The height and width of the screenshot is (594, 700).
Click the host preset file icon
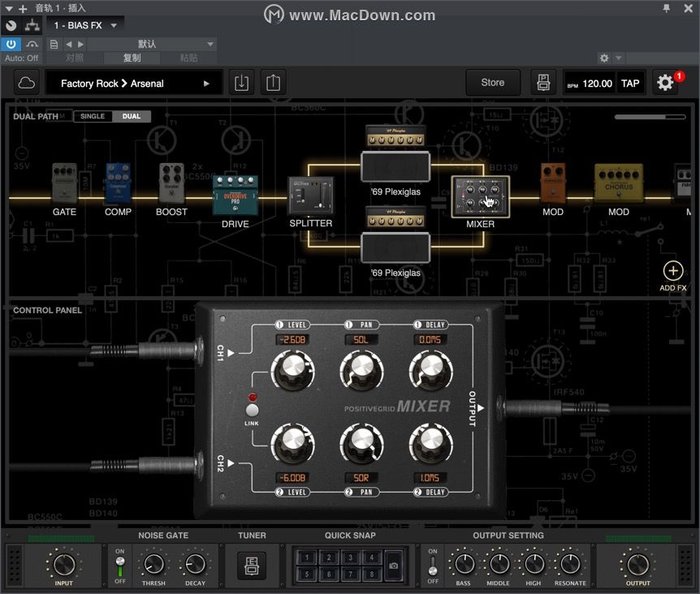(x=54, y=44)
